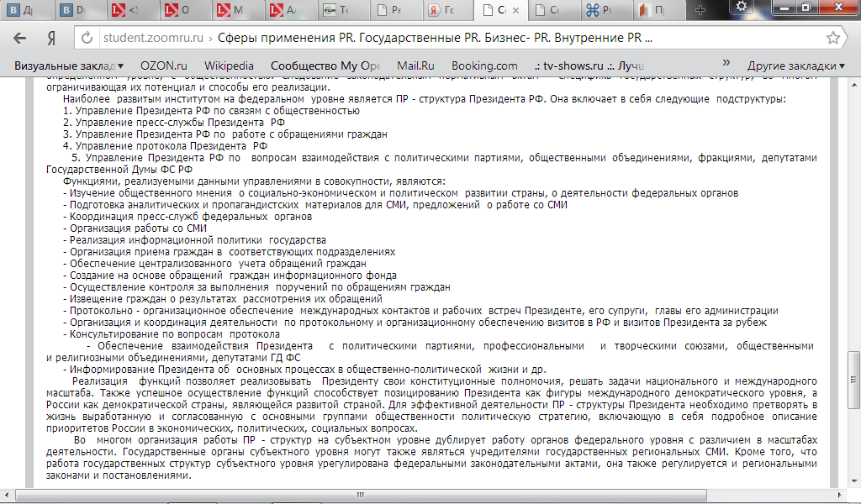This screenshot has height=504, width=861.
Task: Open the Mail.Ru bookmark
Action: [x=415, y=66]
